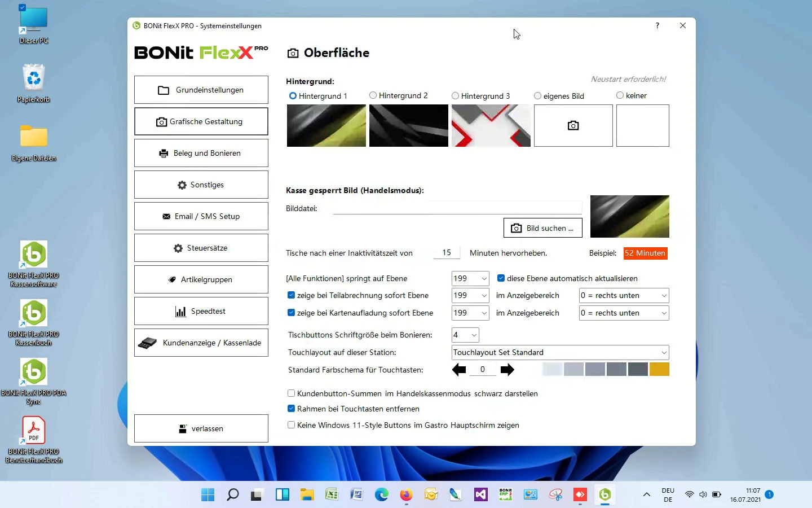The height and width of the screenshot is (508, 812).
Task: Open the Sonstiges settings section
Action: pyautogui.click(x=201, y=185)
